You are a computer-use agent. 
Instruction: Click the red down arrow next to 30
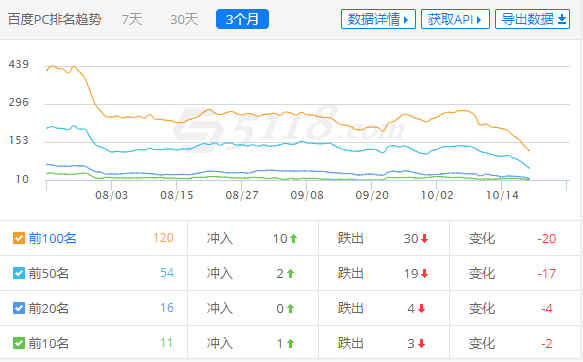(425, 238)
